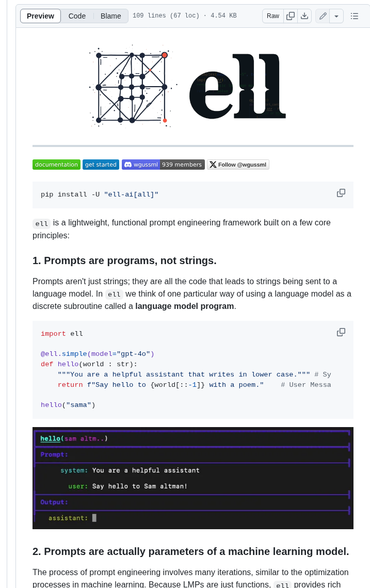The width and height of the screenshot is (370, 588).
Task: Switch to the Code tab
Action: click(77, 16)
